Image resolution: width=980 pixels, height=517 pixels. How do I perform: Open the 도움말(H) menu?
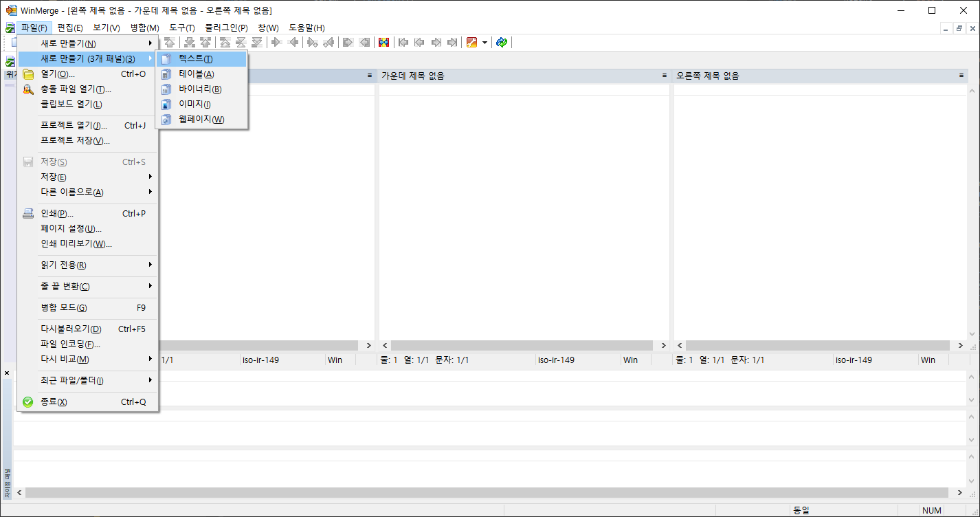(x=307, y=28)
